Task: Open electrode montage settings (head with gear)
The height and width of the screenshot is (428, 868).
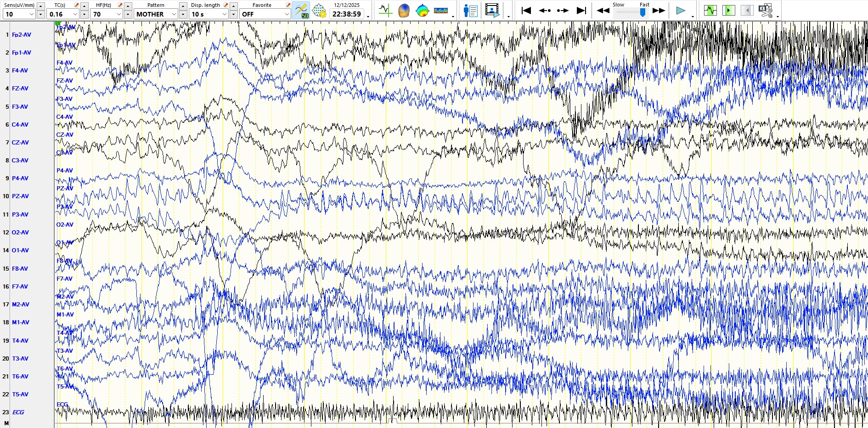Action: click(x=319, y=11)
